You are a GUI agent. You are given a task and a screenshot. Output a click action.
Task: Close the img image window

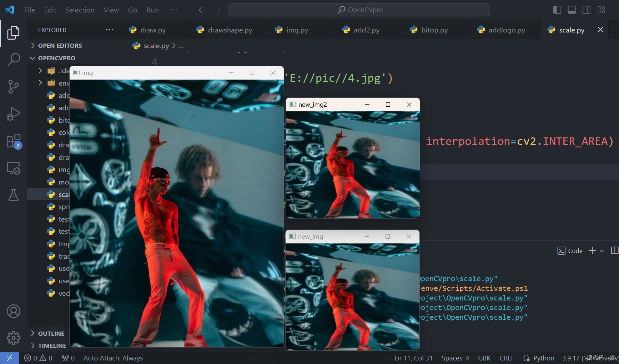click(273, 73)
